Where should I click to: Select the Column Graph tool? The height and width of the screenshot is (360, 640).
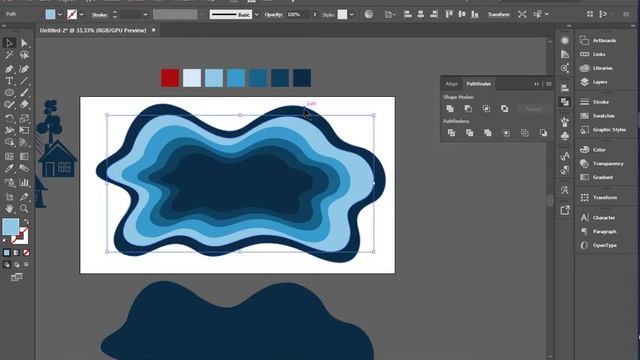point(24,182)
